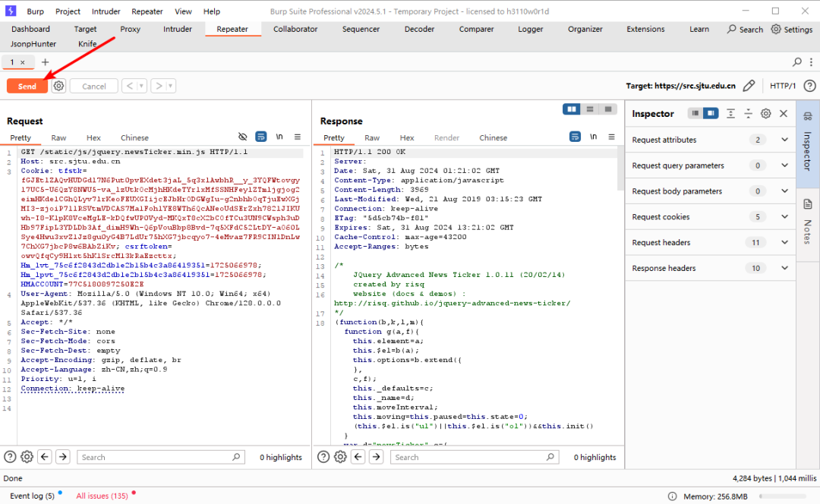The width and height of the screenshot is (820, 504).
Task: Show Request in Hex view
Action: (x=93, y=137)
